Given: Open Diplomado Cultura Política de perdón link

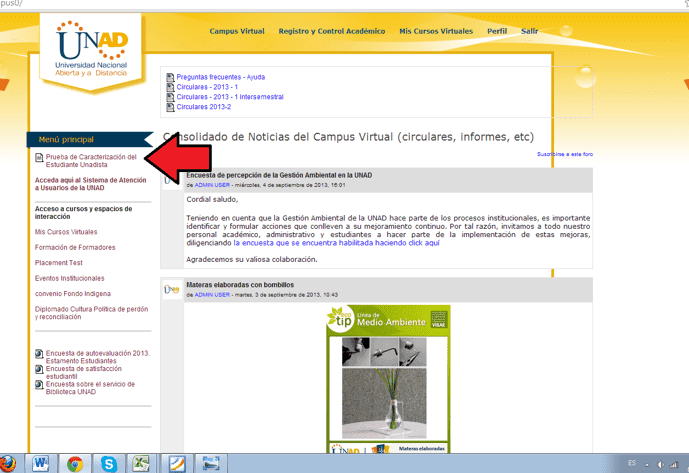Looking at the screenshot, I should [x=91, y=313].
